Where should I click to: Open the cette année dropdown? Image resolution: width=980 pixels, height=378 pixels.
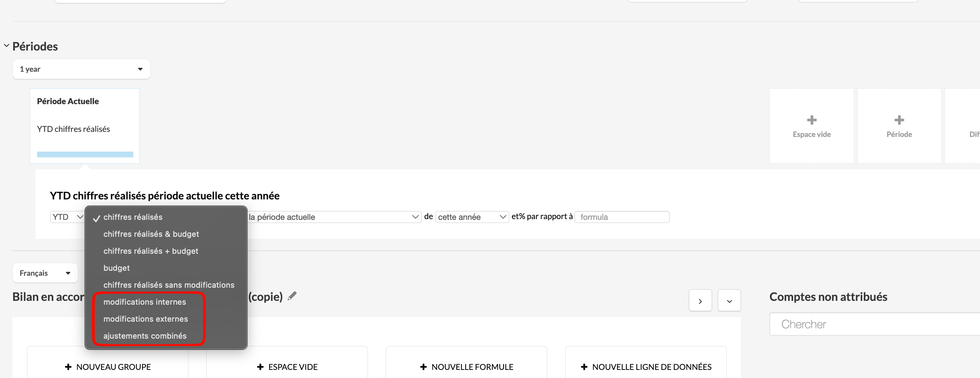click(x=472, y=217)
